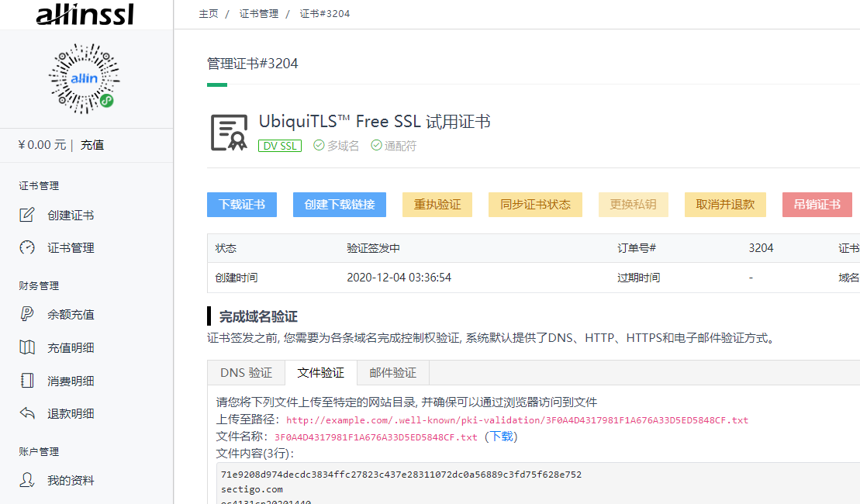This screenshot has width=860, height=504.
Task: Click the 更换私钥 button
Action: [x=634, y=205]
